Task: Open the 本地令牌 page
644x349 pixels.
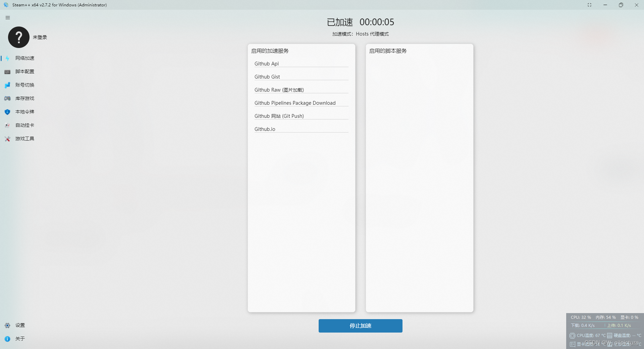Action: click(x=25, y=112)
